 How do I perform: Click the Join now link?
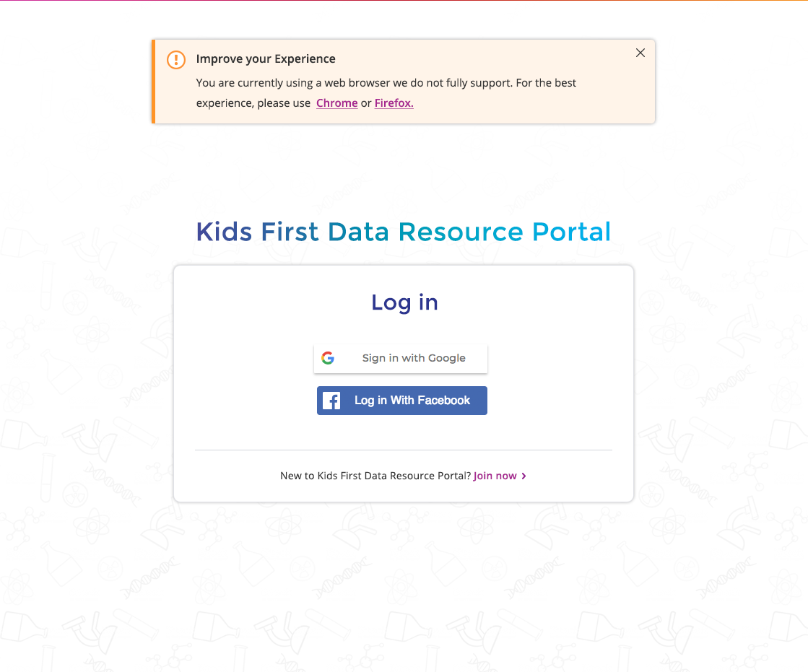[493, 476]
